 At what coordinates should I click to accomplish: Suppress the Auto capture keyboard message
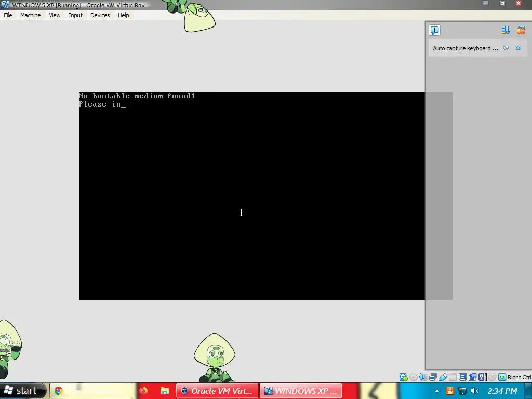coord(506,48)
